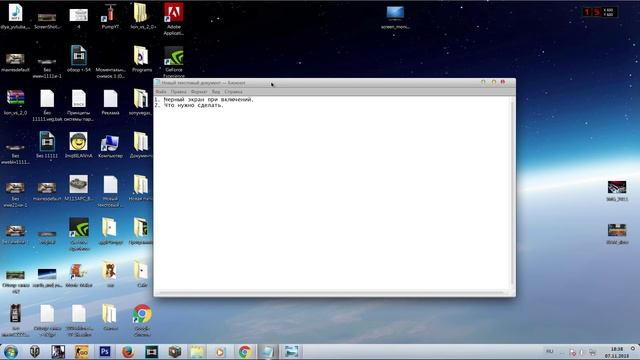Open Photoshop from the taskbar
The height and width of the screenshot is (360, 640).
point(105,351)
